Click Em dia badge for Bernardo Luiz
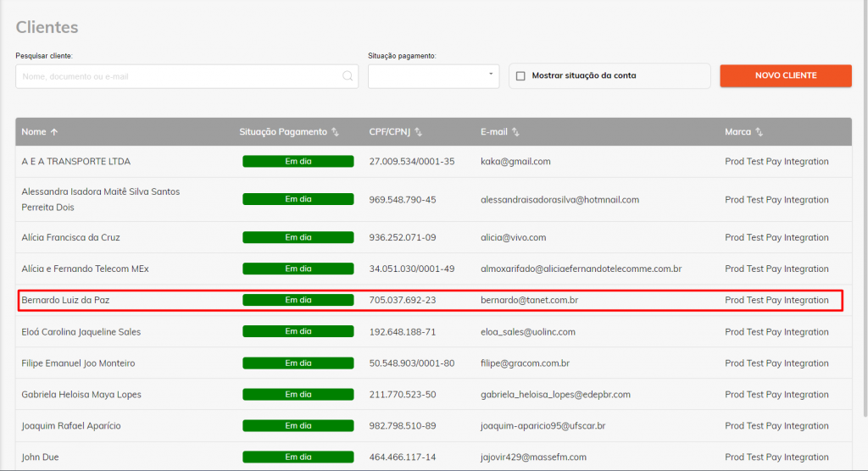The image size is (868, 471). tap(298, 300)
